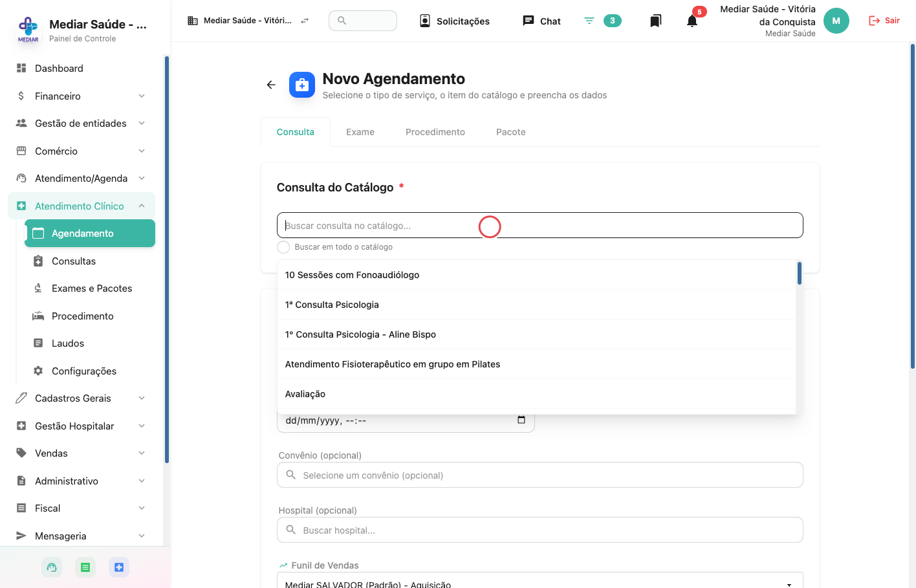Switch to the Exame tab
Viewport: 916px width, 588px height.
(360, 132)
